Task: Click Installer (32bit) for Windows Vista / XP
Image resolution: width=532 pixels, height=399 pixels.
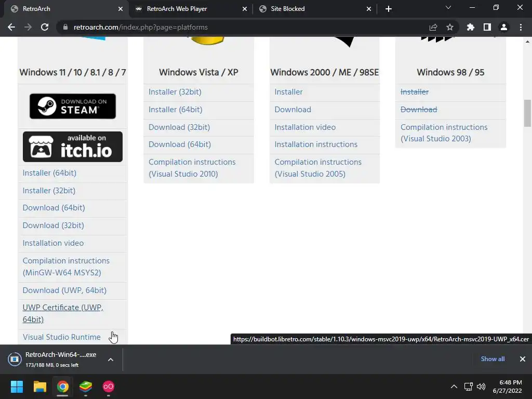Action: (175, 92)
